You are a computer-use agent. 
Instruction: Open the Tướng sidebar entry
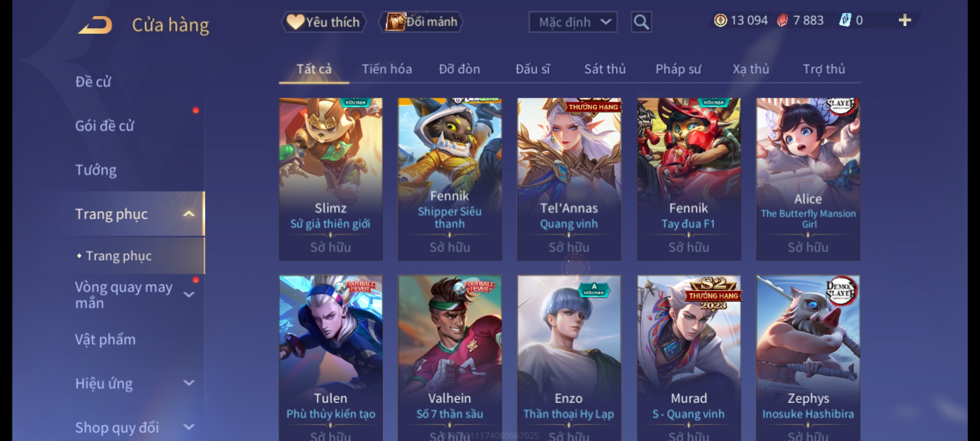click(96, 170)
